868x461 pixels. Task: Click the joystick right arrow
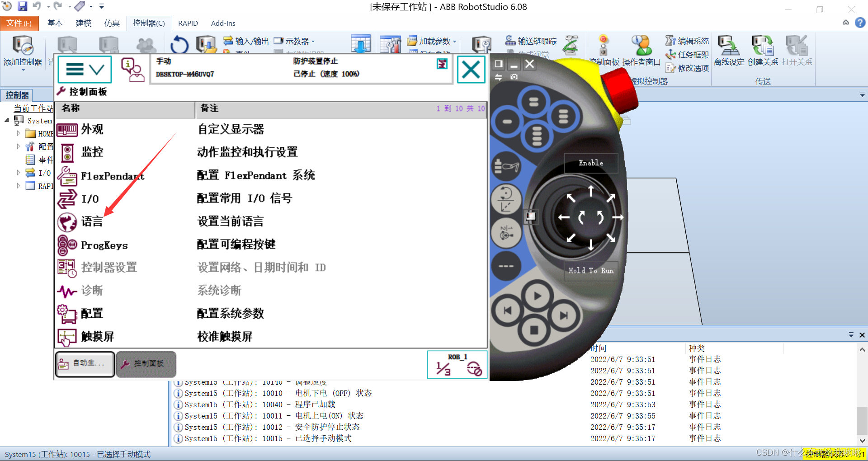pyautogui.click(x=618, y=217)
